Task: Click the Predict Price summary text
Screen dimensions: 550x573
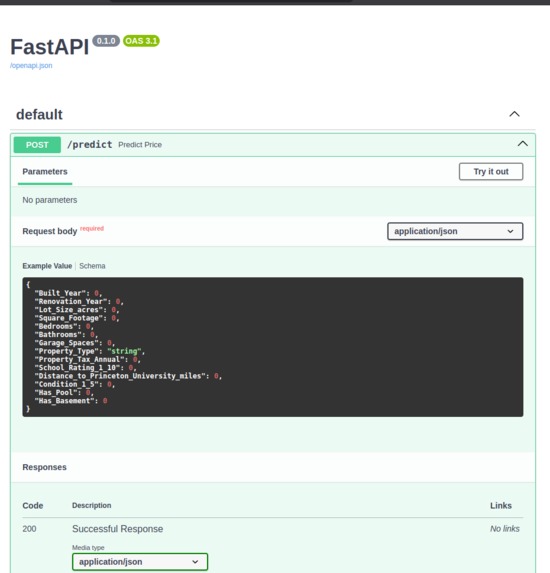Action: tap(140, 145)
